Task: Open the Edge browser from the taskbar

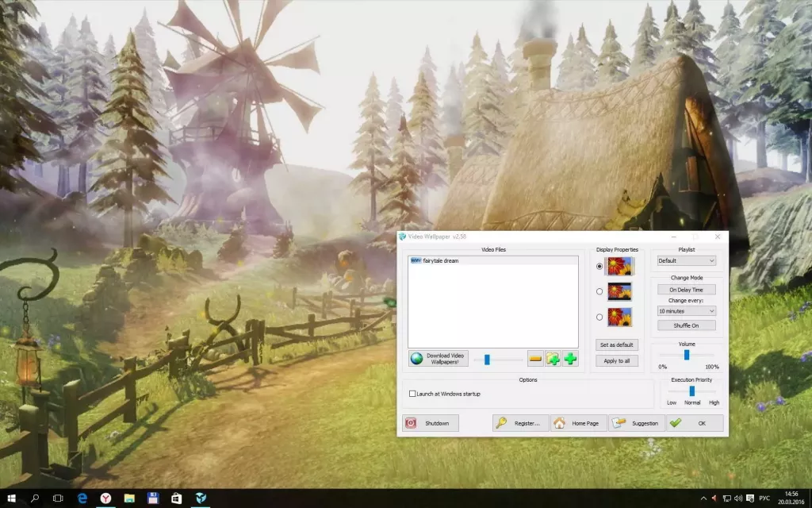Action: (x=81, y=499)
